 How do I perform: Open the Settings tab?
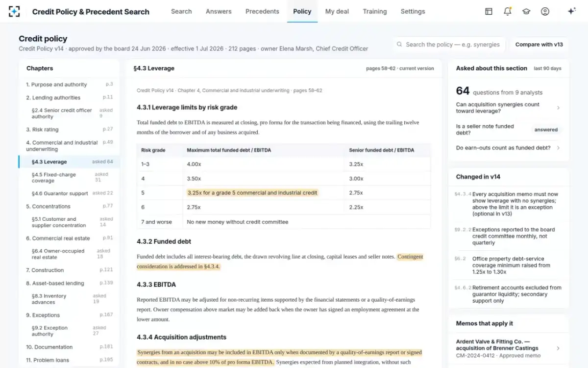coord(413,11)
